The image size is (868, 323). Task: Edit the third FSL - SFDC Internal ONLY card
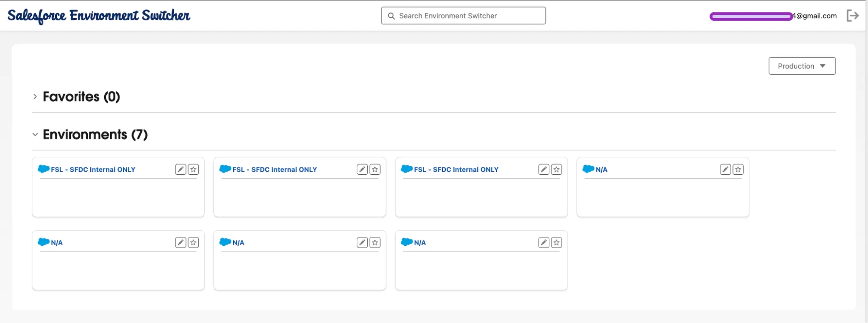tap(544, 170)
